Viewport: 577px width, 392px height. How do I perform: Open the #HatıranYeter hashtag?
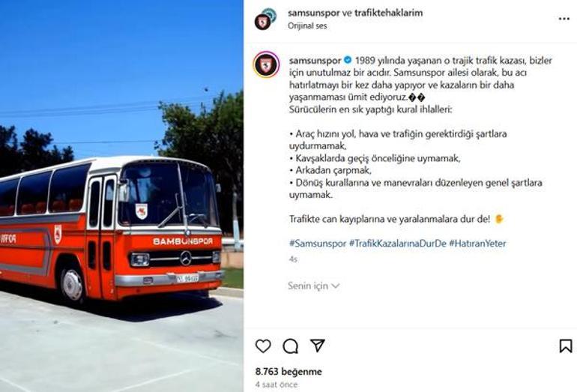(x=477, y=244)
